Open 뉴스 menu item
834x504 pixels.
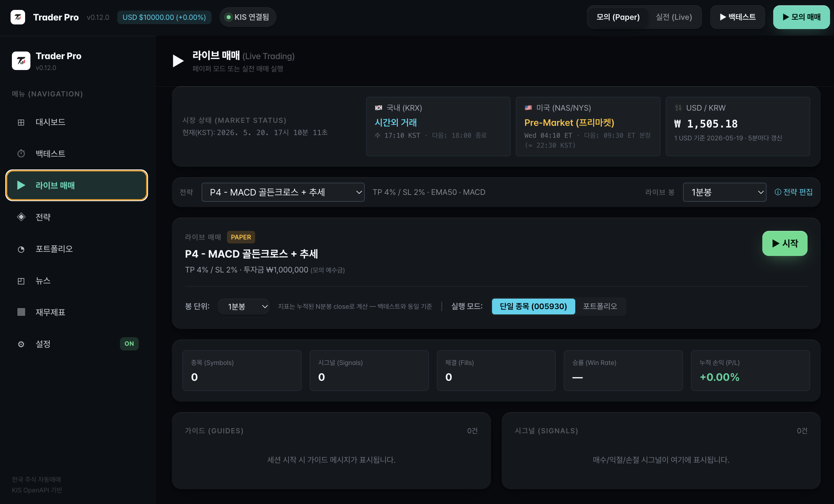(x=77, y=281)
